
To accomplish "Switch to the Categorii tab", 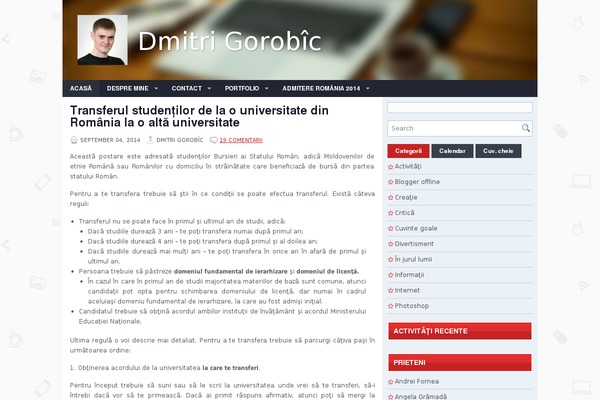I will pyautogui.click(x=408, y=151).
